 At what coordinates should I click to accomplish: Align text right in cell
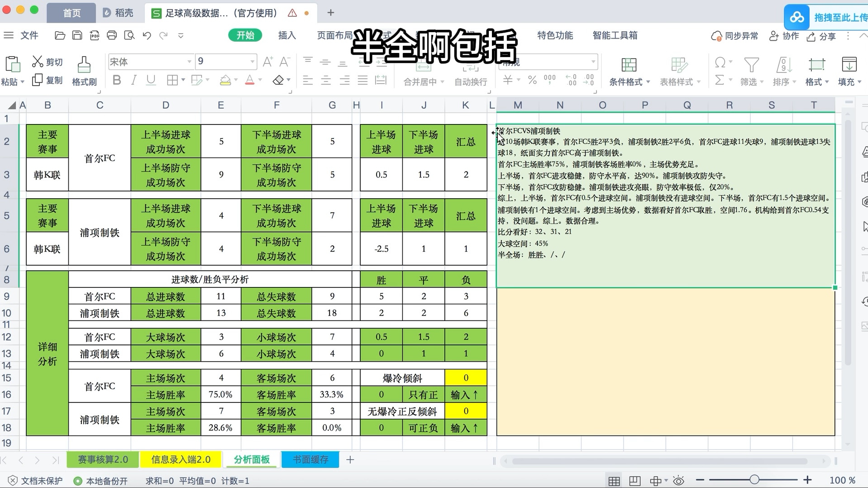click(344, 81)
